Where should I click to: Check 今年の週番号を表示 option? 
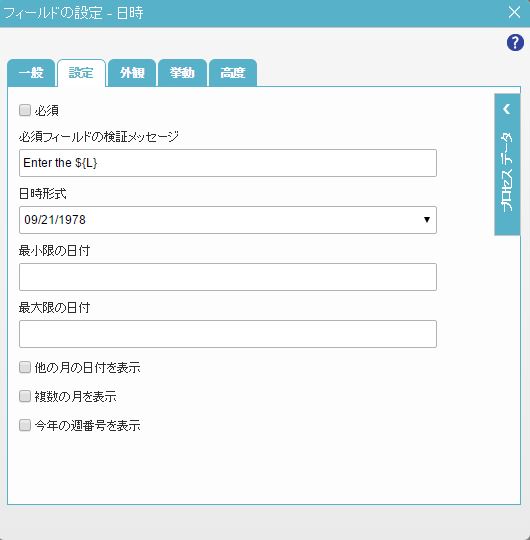pos(25,425)
